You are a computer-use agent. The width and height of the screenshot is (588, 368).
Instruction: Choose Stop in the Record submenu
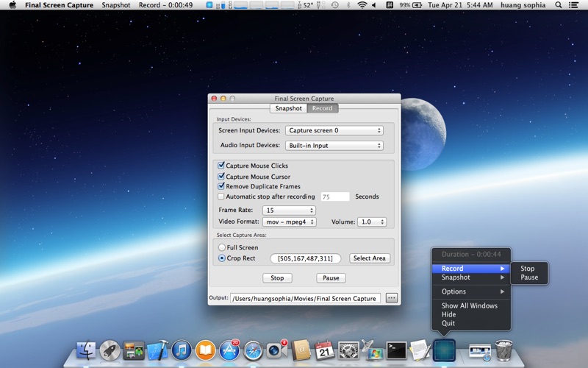pos(529,269)
